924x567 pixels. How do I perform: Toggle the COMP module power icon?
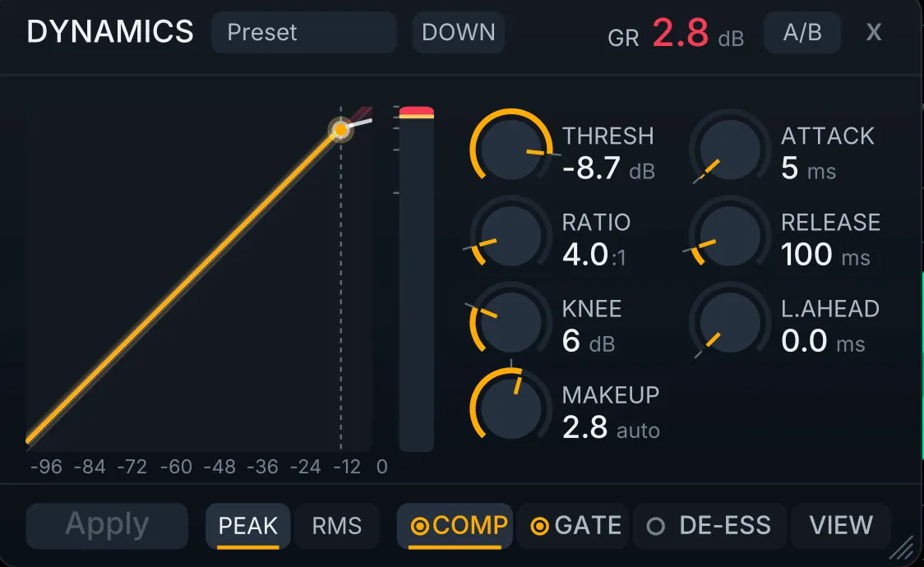tap(419, 526)
